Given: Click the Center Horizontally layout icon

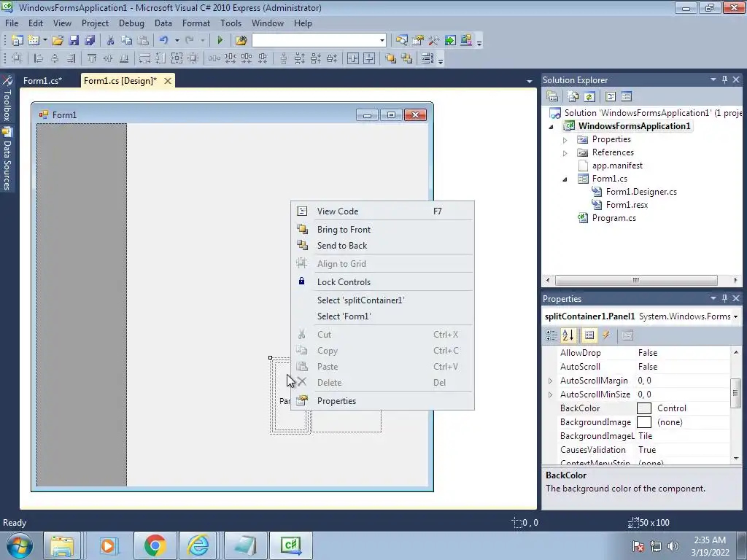Looking at the screenshot, I should pos(352,58).
